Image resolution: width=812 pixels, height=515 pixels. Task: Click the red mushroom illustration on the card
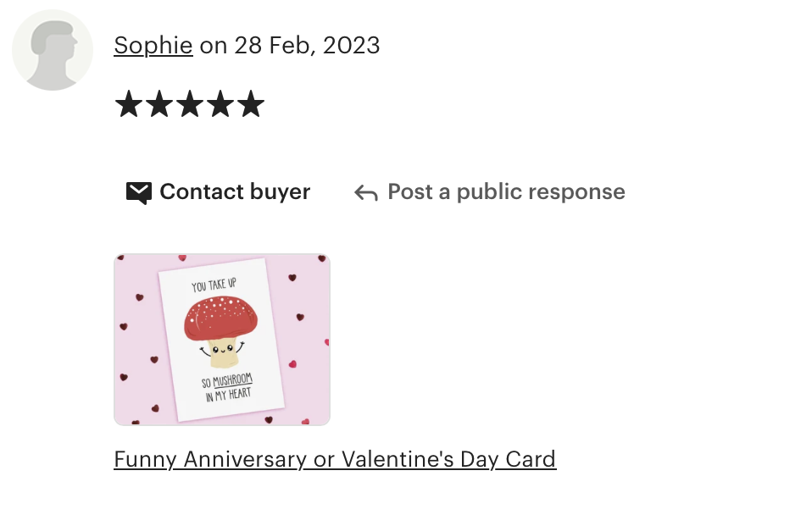(221, 329)
